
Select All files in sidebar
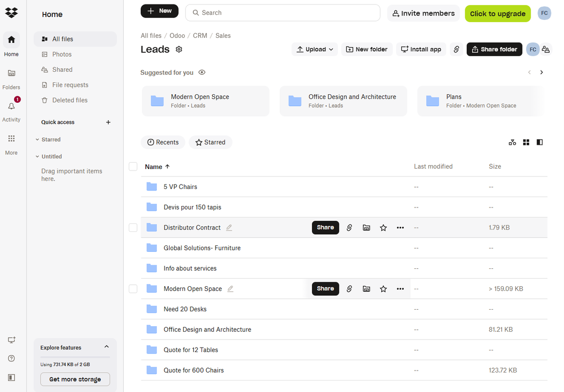tap(75, 39)
